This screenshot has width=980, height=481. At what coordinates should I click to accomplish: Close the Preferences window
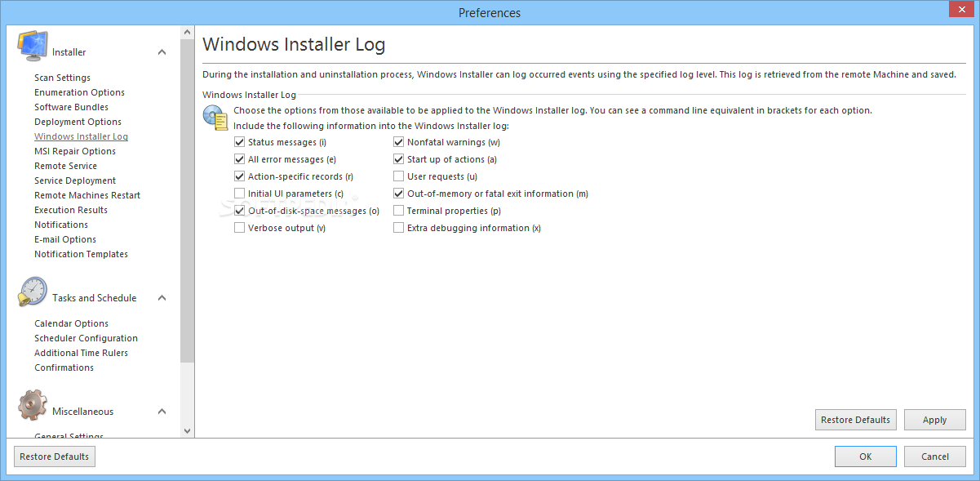(x=960, y=9)
